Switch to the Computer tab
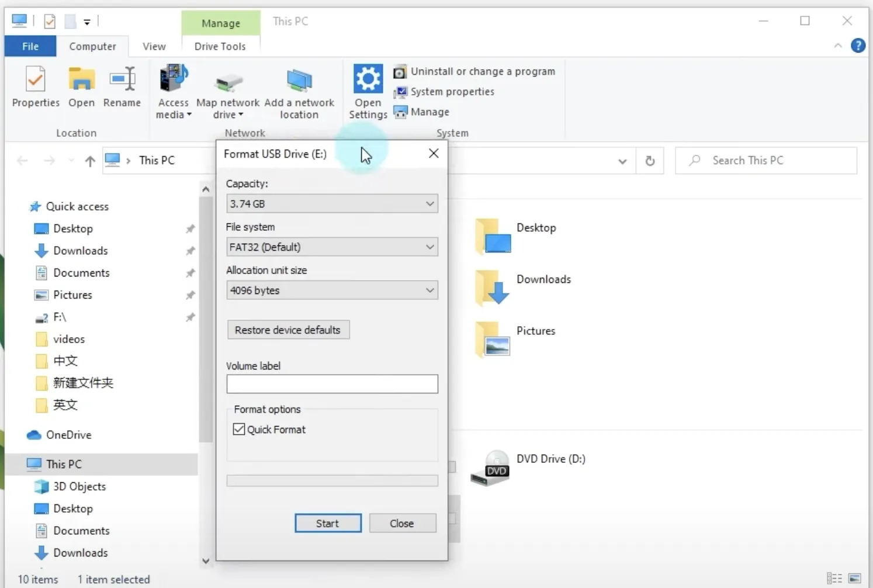Image resolution: width=873 pixels, height=588 pixels. point(92,46)
